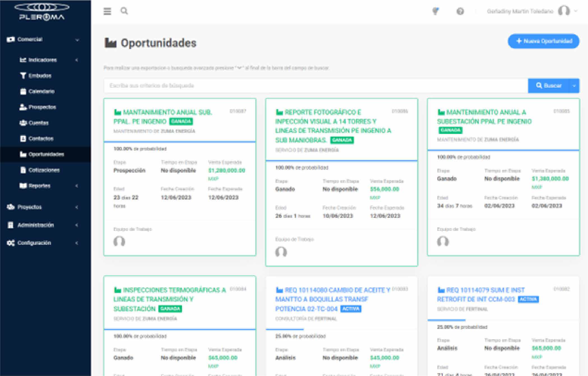Open Calendario in the sidebar

[x=41, y=91]
